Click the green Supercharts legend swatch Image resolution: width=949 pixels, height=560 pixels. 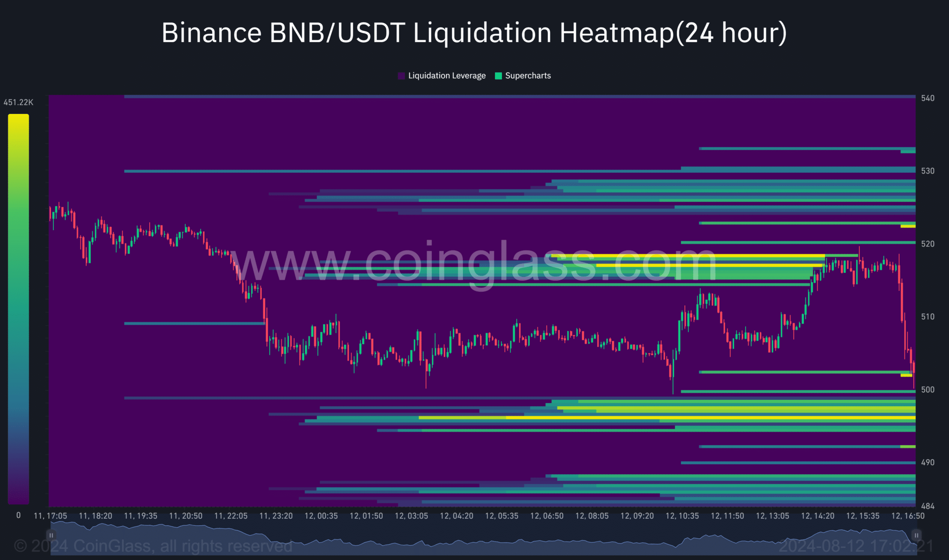(499, 76)
